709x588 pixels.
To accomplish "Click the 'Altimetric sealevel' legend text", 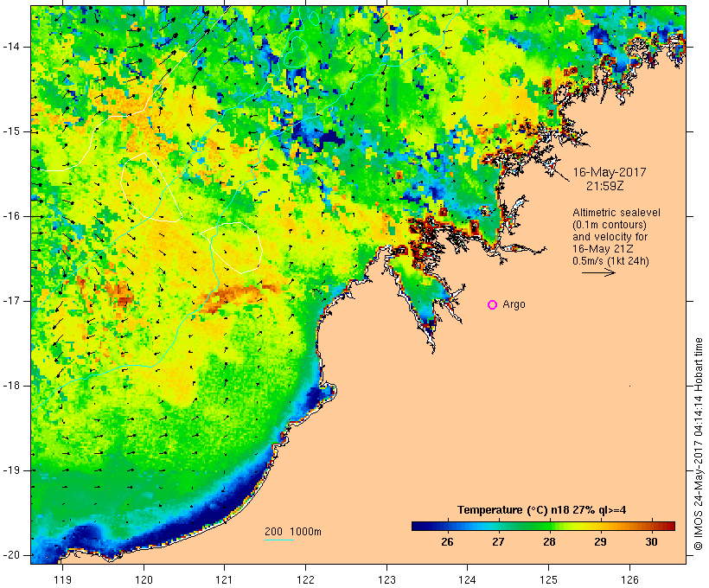I will [x=616, y=213].
